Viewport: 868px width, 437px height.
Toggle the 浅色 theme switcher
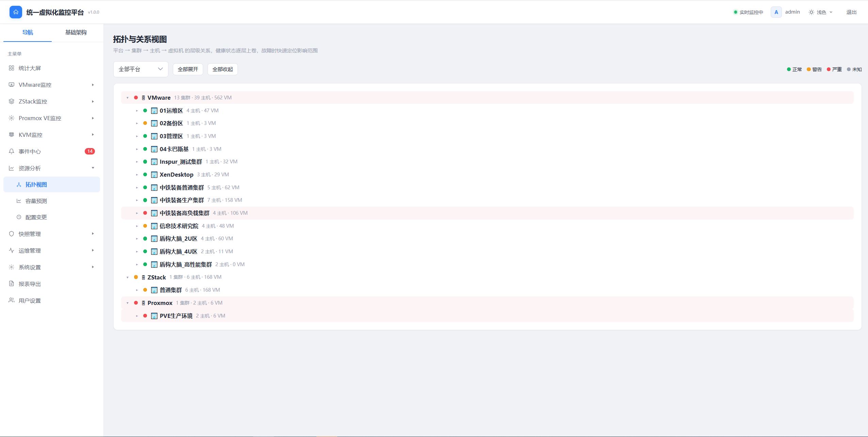[820, 12]
